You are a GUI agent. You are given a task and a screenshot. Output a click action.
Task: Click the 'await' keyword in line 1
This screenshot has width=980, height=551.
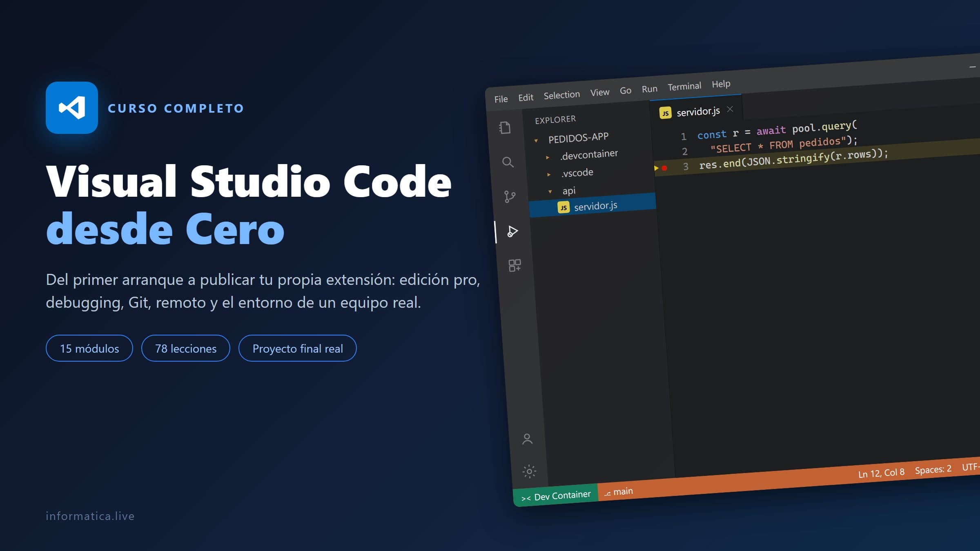[x=771, y=130]
